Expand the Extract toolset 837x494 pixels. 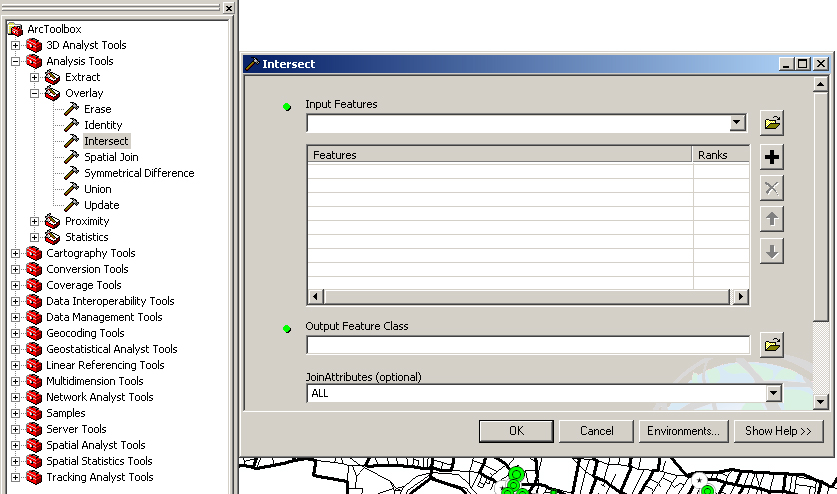35,77
